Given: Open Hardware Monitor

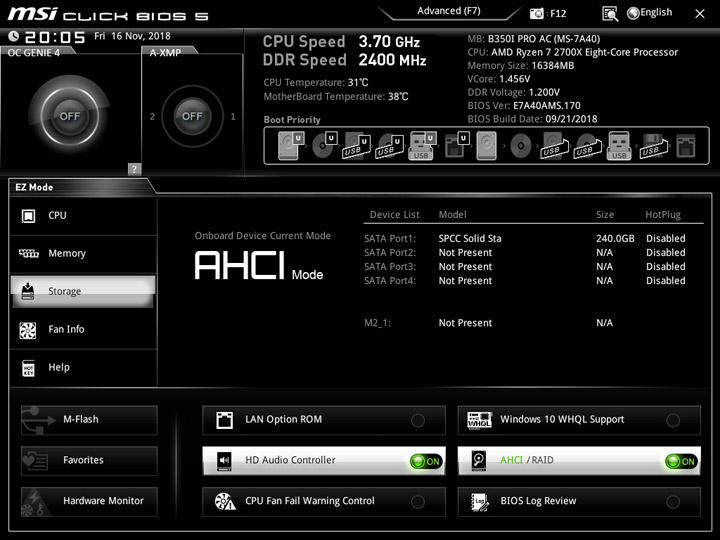Looking at the screenshot, I should click(89, 501).
